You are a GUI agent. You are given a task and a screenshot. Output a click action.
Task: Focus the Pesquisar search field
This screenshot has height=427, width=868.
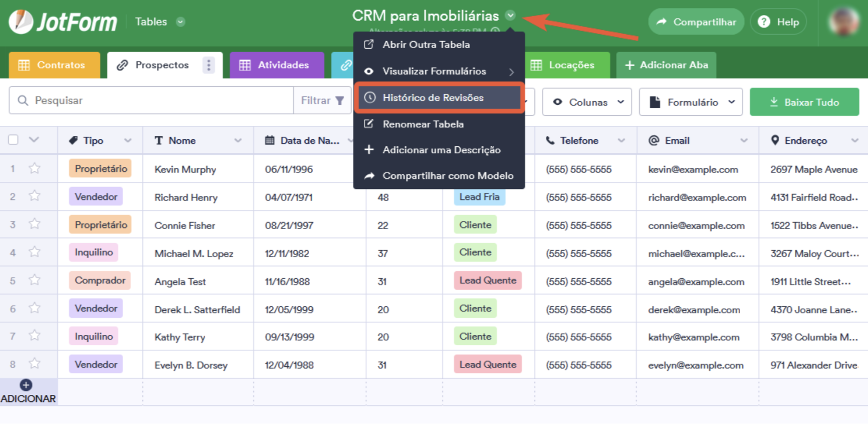click(151, 100)
